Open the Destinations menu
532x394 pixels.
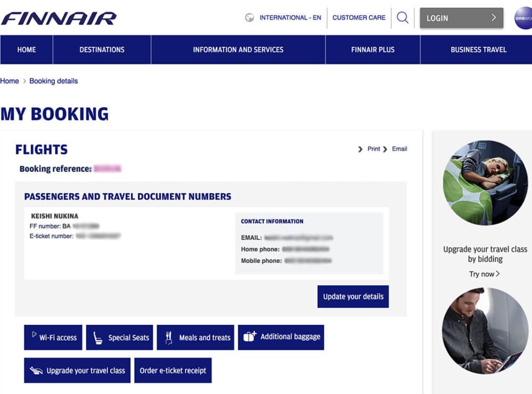102,50
